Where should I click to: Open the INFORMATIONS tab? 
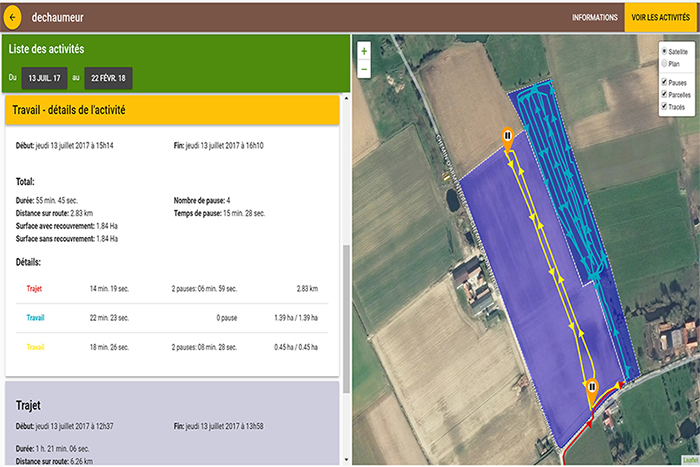(594, 17)
